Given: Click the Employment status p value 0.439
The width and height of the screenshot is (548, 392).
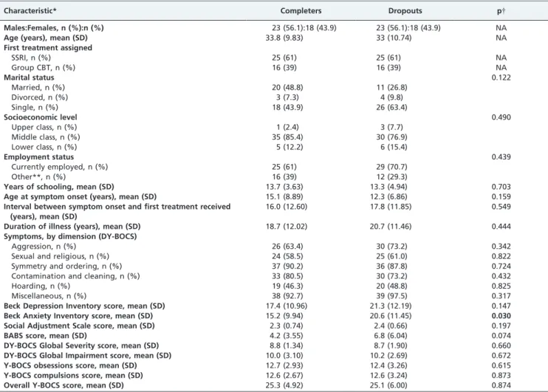Looking at the screenshot, I should point(501,157).
